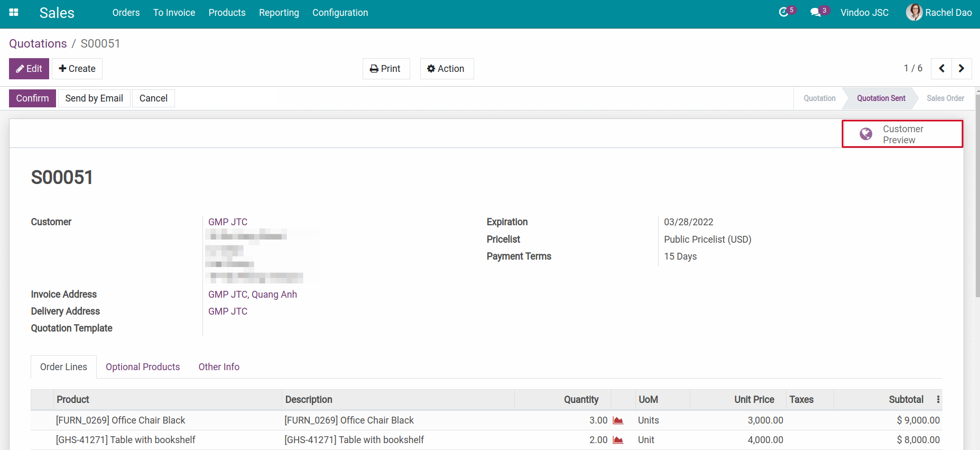Select the [GHS-41271] Table with bookshelf product cell
The height and width of the screenshot is (450, 980).
(x=168, y=440)
